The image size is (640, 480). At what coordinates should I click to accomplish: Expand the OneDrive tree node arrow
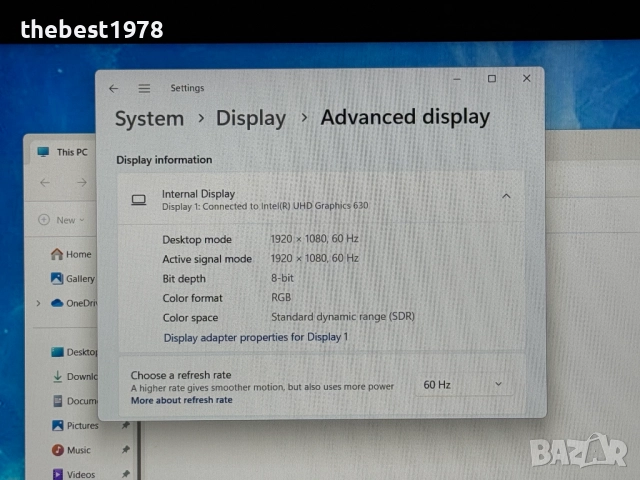coord(38,303)
